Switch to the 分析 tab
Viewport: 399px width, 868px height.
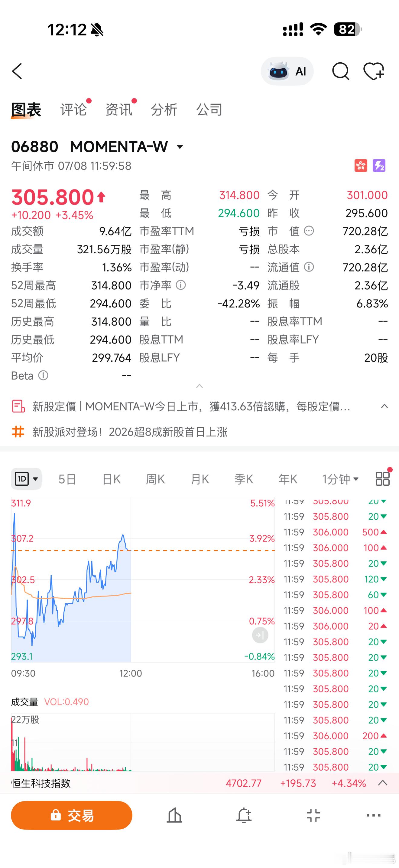pyautogui.click(x=164, y=110)
